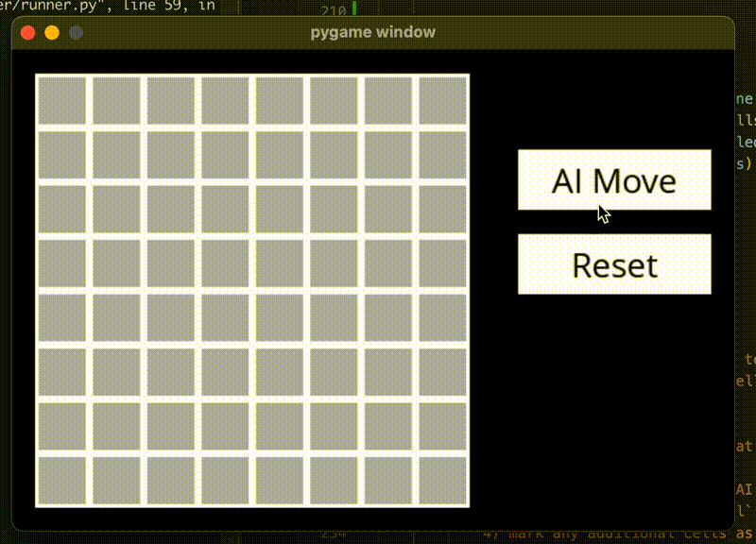Reveal the bottom-right cell of the board
The height and width of the screenshot is (544, 756).
(442, 481)
